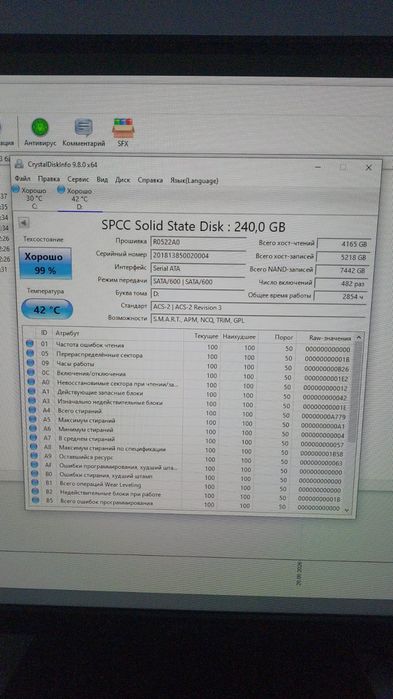The width and height of the screenshot is (393, 699).
Task: Click the total working time value 2854 ч
Action: (340, 296)
